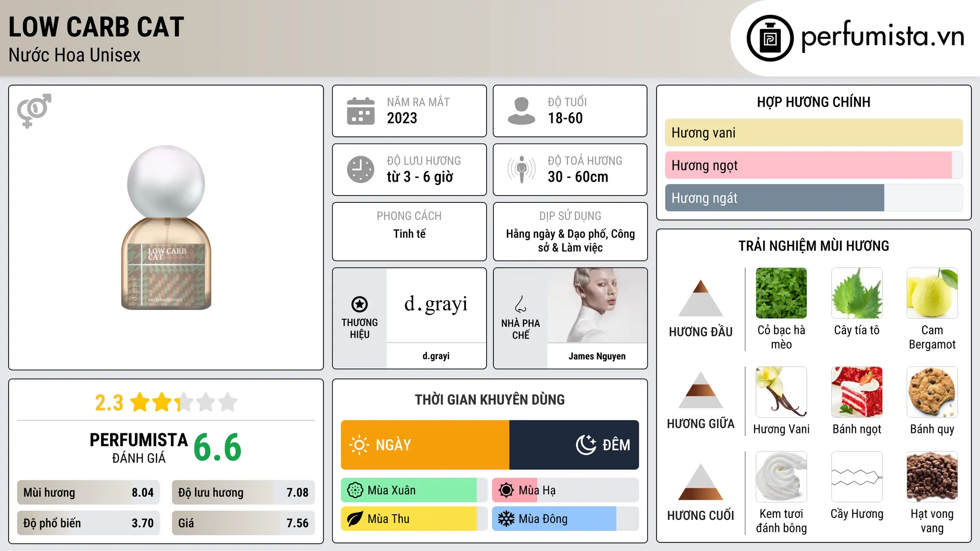Click the Giá 7.56 score bar
The image size is (980, 551).
click(244, 523)
